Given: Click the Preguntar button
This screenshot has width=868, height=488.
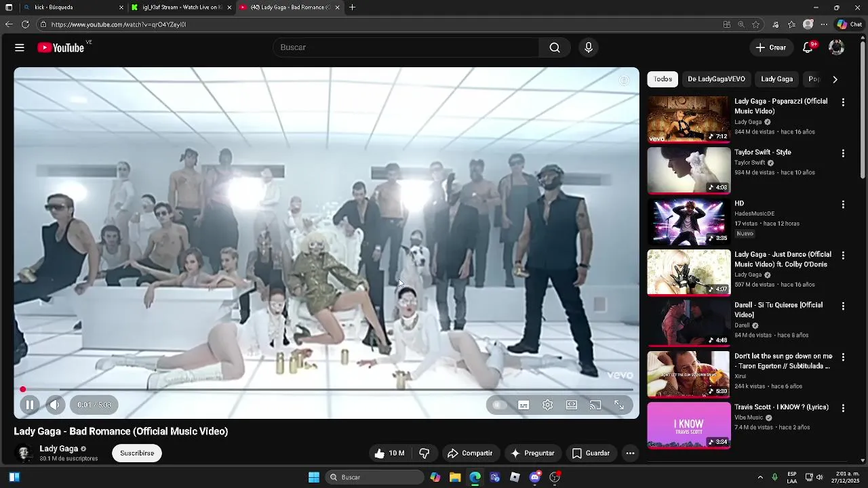Looking at the screenshot, I should [533, 453].
